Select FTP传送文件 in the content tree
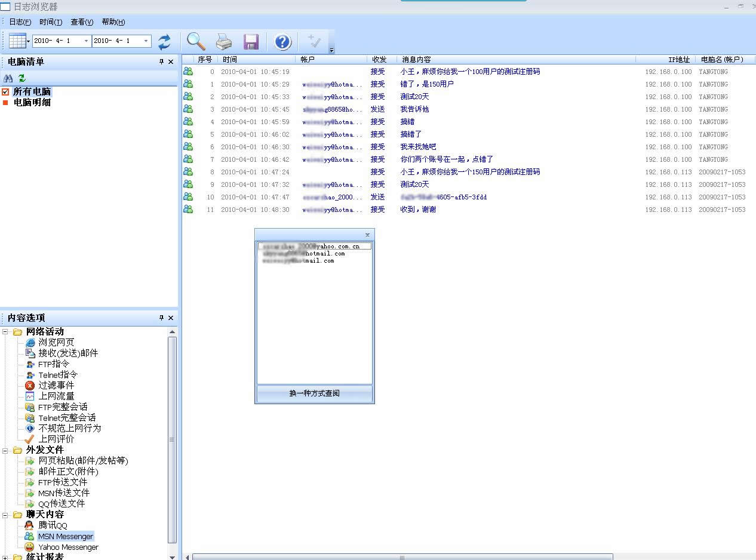Screen dimensions: 756x560 coord(63,482)
